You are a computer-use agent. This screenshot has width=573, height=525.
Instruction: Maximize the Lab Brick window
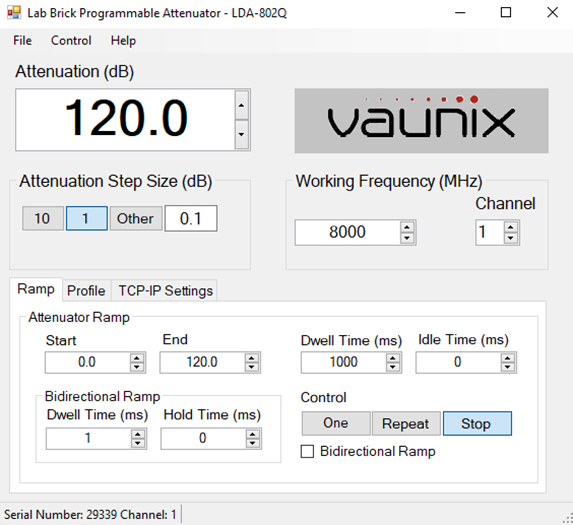click(506, 13)
